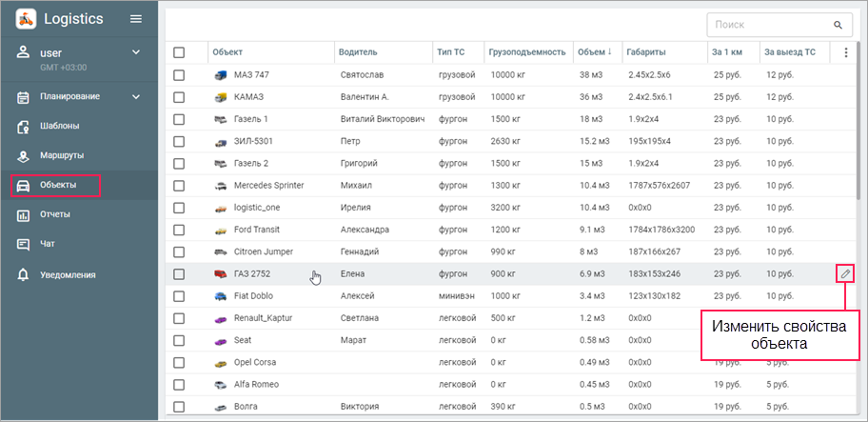Open the Отчеты menu item
The width and height of the screenshot is (868, 422).
(x=55, y=214)
